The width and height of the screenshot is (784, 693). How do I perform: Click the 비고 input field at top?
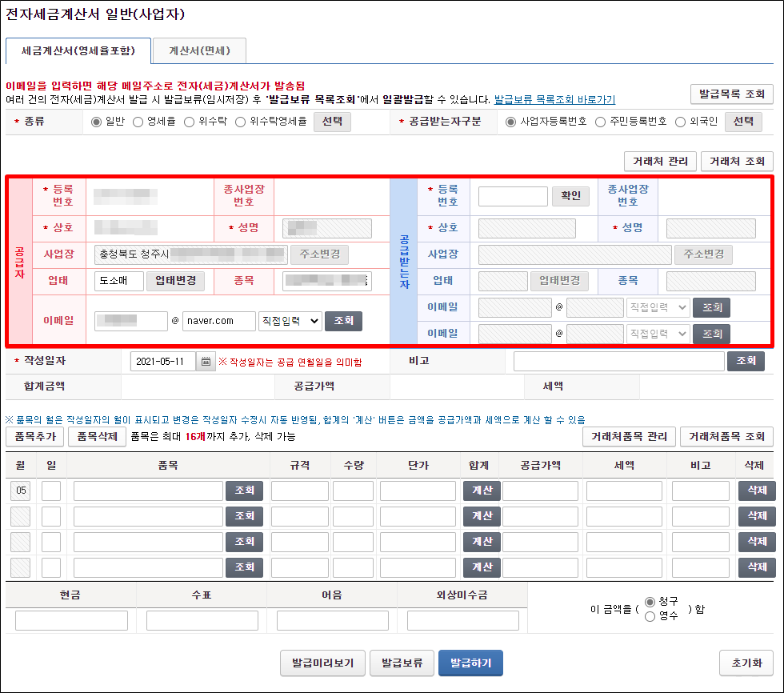pos(619,361)
